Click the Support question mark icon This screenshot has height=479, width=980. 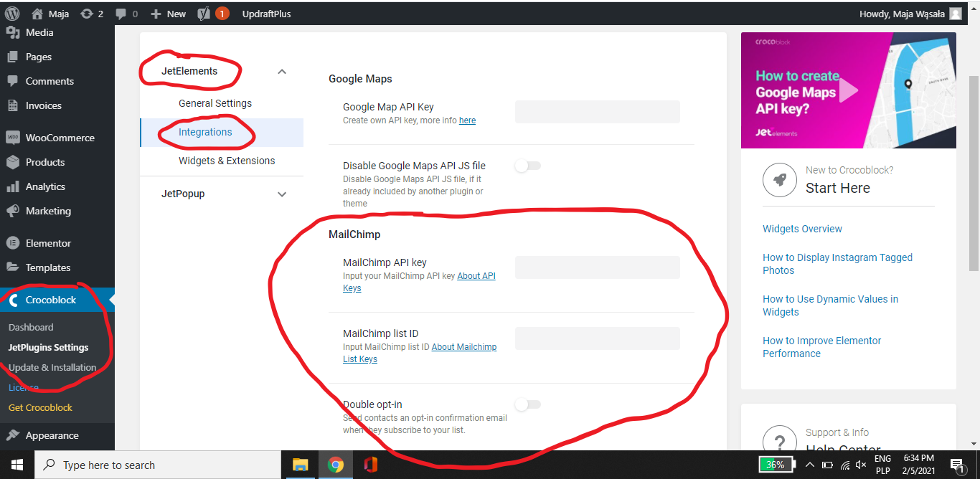tap(780, 442)
